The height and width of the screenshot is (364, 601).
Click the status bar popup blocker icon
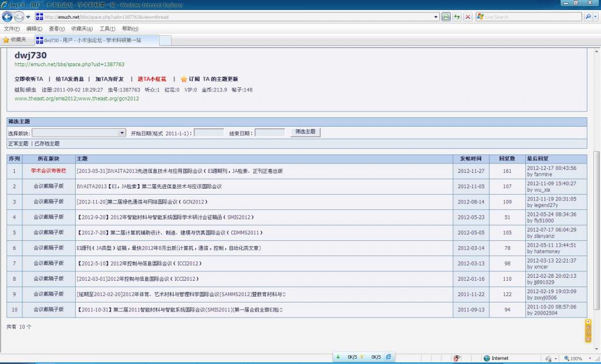coord(457,358)
